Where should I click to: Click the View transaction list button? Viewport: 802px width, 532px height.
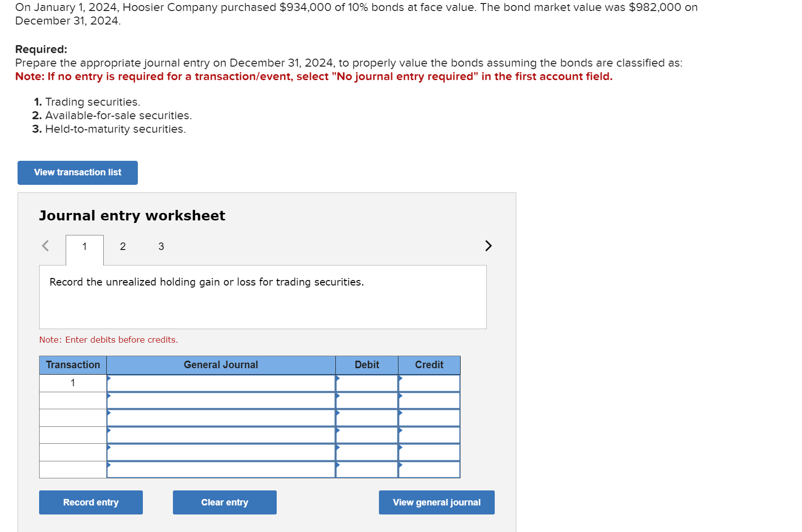(x=77, y=172)
